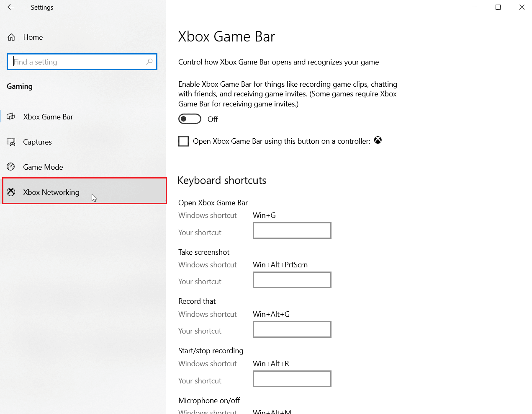The image size is (532, 414).
Task: Open the Captures section
Action: pyautogui.click(x=83, y=142)
